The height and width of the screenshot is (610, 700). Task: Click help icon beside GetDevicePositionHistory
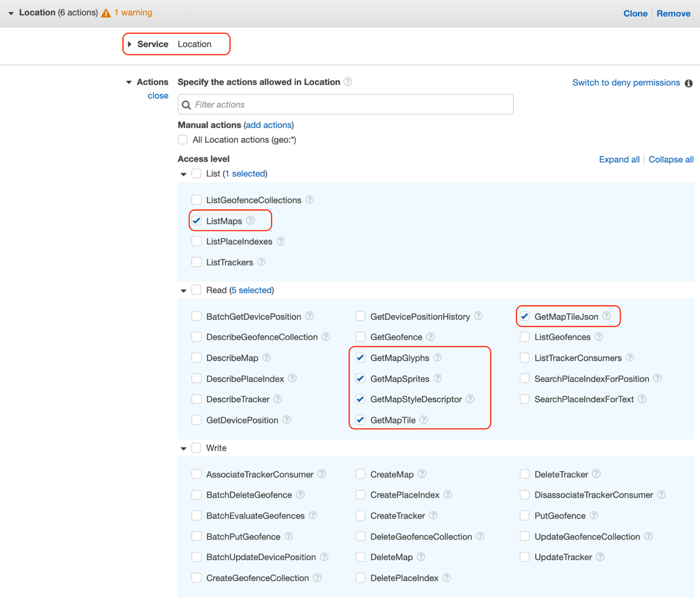[478, 316]
